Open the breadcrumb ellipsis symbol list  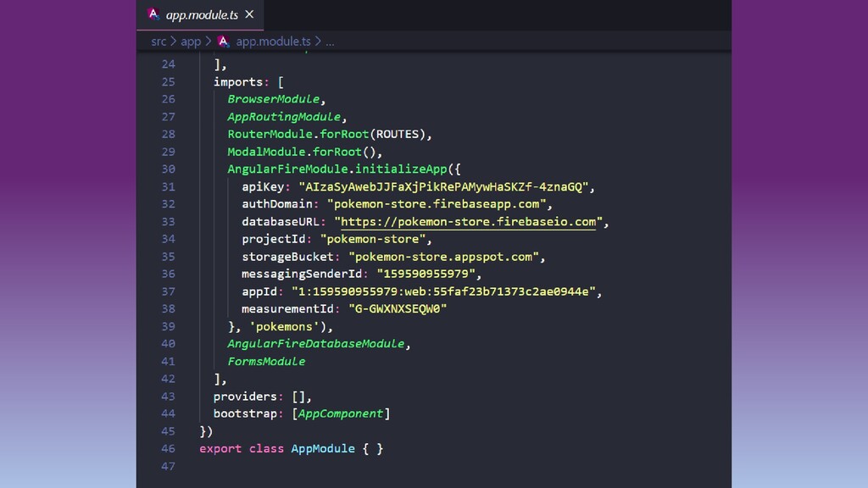click(x=330, y=42)
